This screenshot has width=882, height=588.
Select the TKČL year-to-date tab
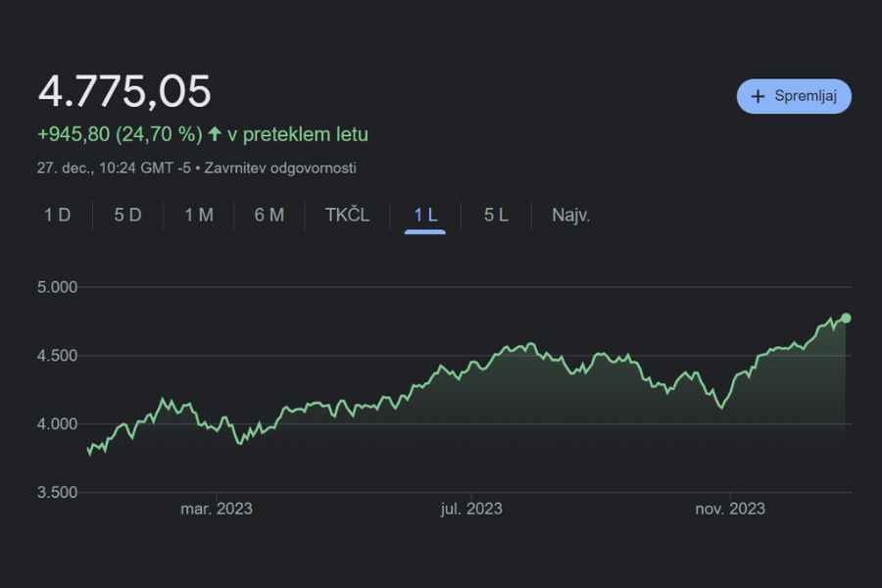[x=345, y=215]
